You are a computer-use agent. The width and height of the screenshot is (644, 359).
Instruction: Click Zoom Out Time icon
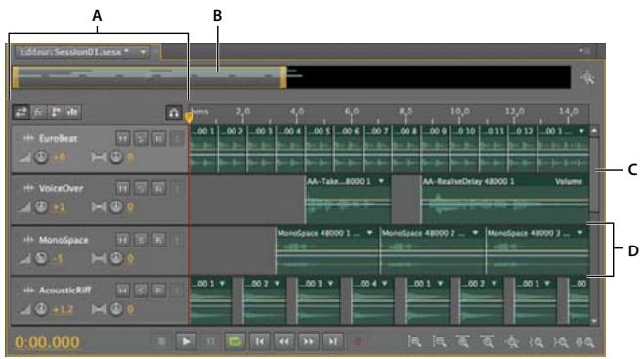pyautogui.click(x=487, y=341)
